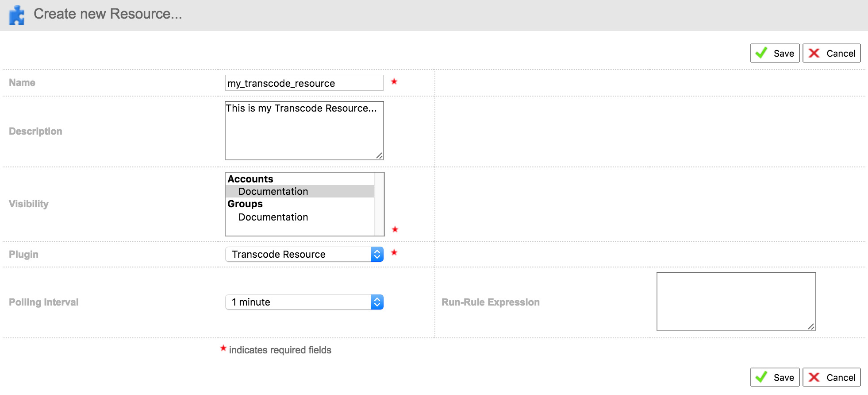
Task: Click the Run-Rule Expression resize handle
Action: pyautogui.click(x=811, y=327)
